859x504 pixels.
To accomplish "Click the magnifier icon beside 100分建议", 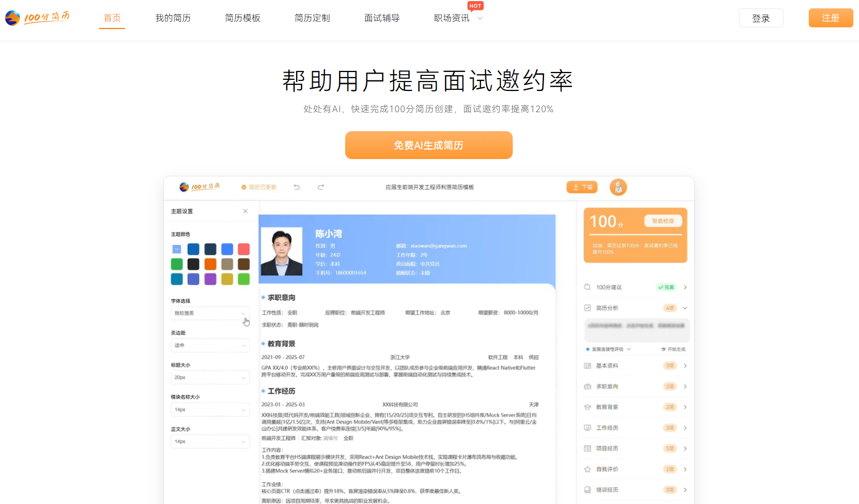I will (587, 286).
